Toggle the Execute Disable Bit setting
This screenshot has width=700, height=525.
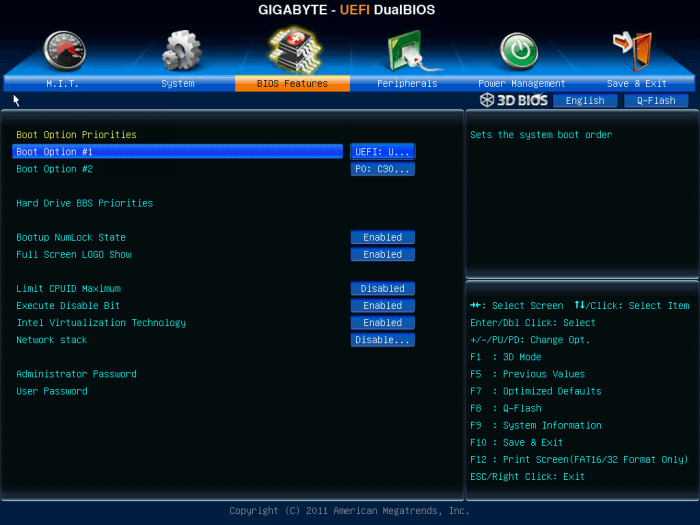tap(382, 305)
